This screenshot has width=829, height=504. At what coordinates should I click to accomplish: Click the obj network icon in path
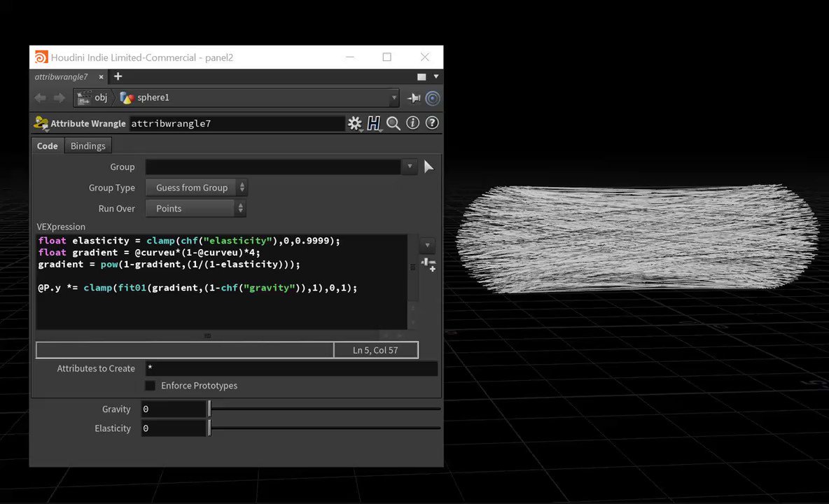tap(83, 98)
